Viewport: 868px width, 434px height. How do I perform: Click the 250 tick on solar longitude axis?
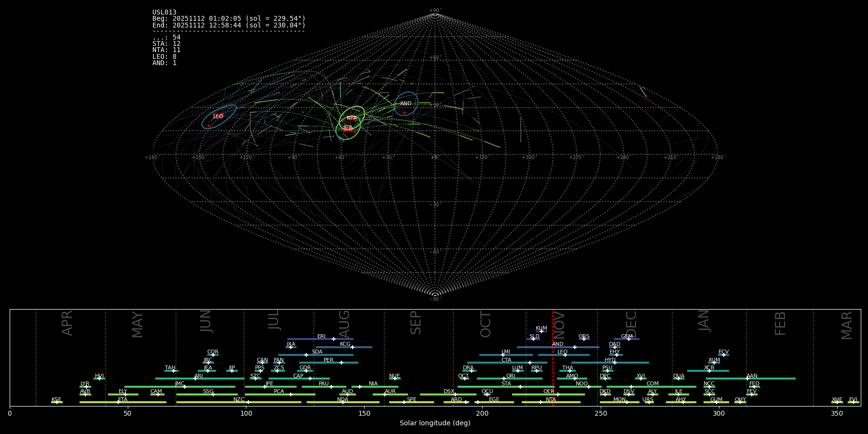[600, 413]
